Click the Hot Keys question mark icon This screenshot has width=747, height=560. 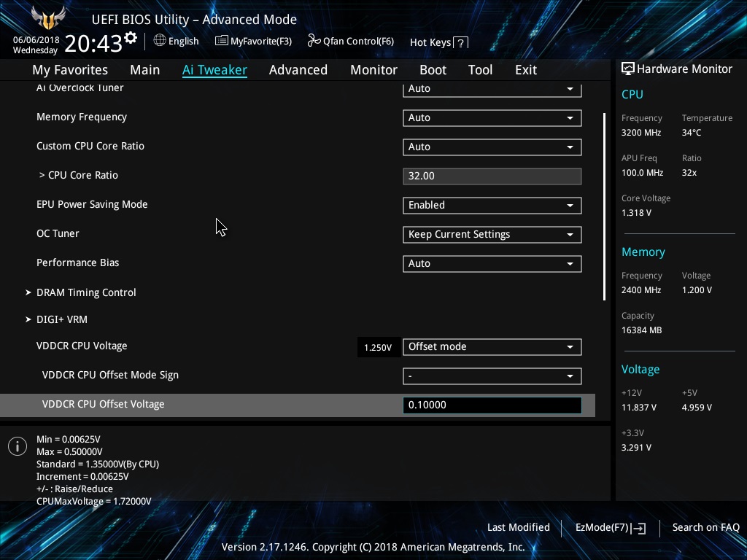click(x=461, y=43)
